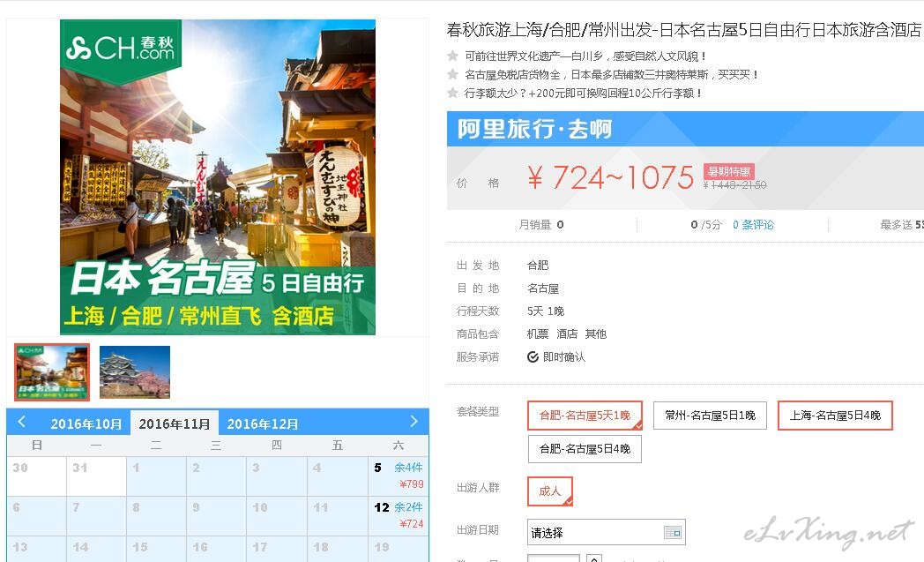Select the 2016年10月 tab
Screen dimensions: 924x562
(86, 424)
